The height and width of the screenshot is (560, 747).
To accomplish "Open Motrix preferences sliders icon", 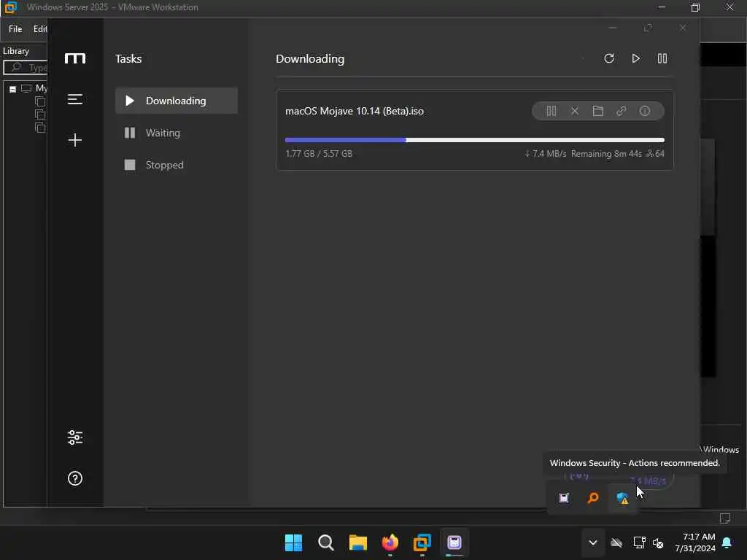I will [75, 437].
